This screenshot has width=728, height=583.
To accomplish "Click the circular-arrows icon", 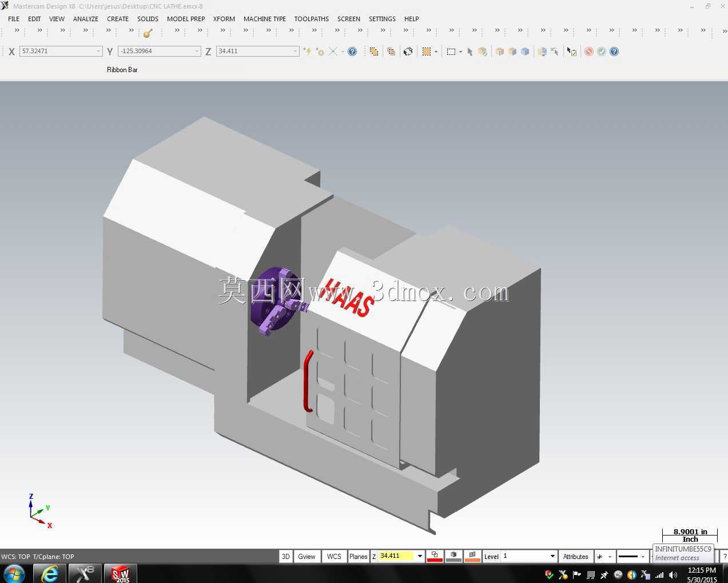I will click(x=408, y=51).
